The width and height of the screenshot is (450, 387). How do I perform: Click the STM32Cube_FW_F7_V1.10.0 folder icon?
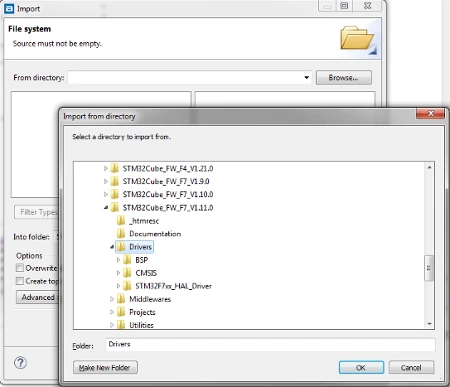tap(114, 194)
